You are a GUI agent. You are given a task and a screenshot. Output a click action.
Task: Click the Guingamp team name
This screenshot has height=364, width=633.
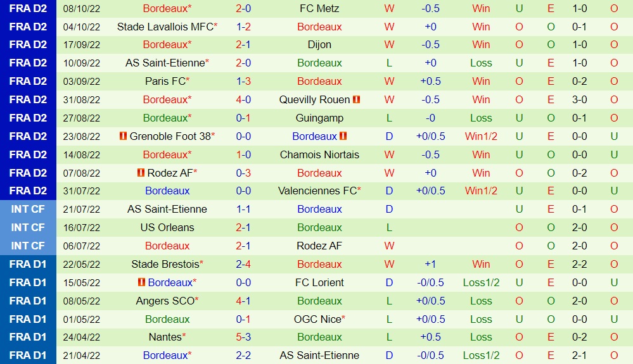point(319,118)
